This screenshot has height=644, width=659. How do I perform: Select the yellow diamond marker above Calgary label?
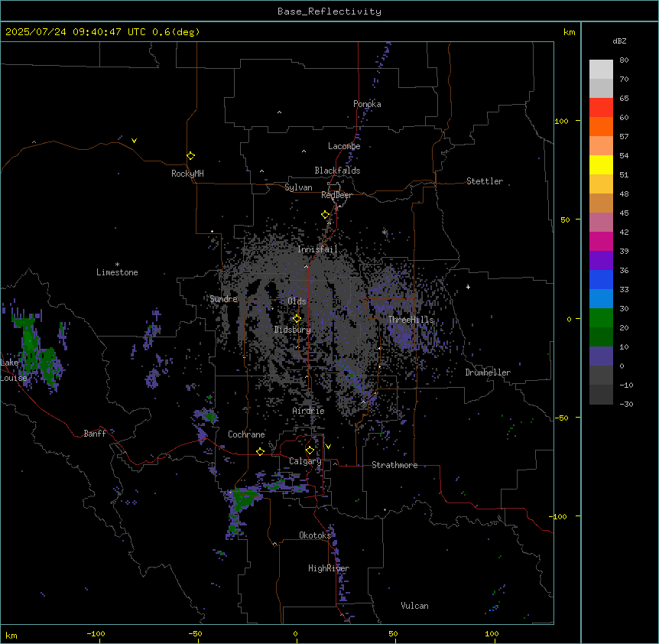[x=310, y=450]
